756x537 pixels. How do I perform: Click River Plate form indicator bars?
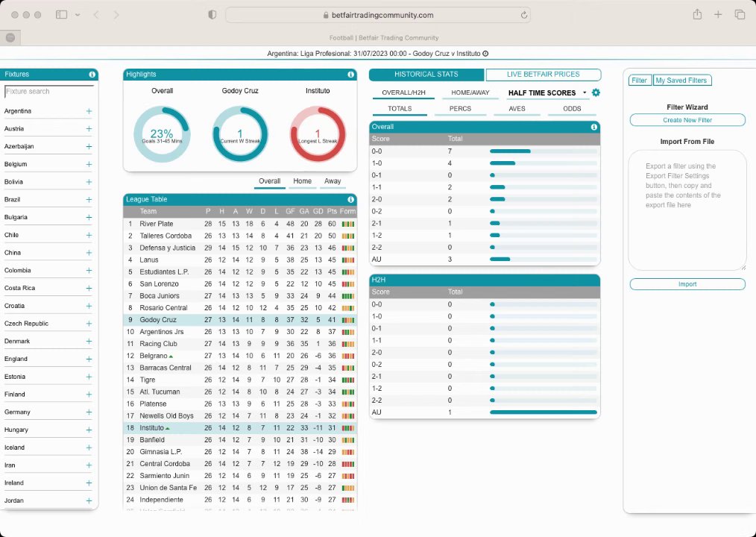coord(347,224)
